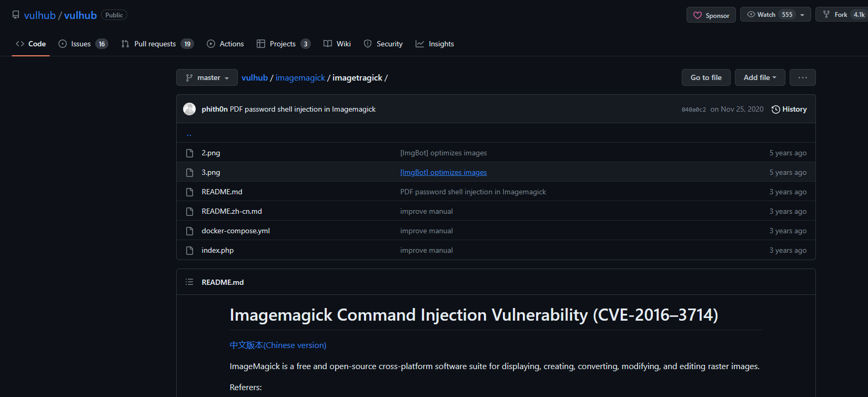Open the Wiki tab
The height and width of the screenshot is (397, 868).
point(337,44)
